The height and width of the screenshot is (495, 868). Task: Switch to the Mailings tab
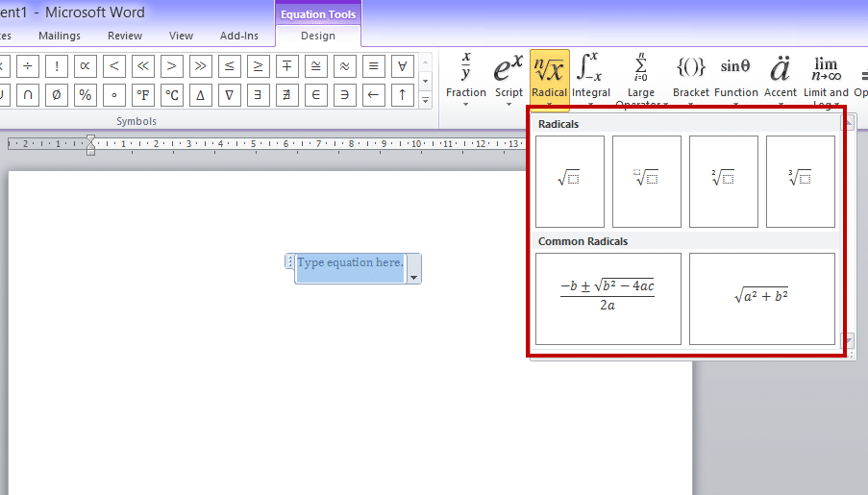point(60,36)
